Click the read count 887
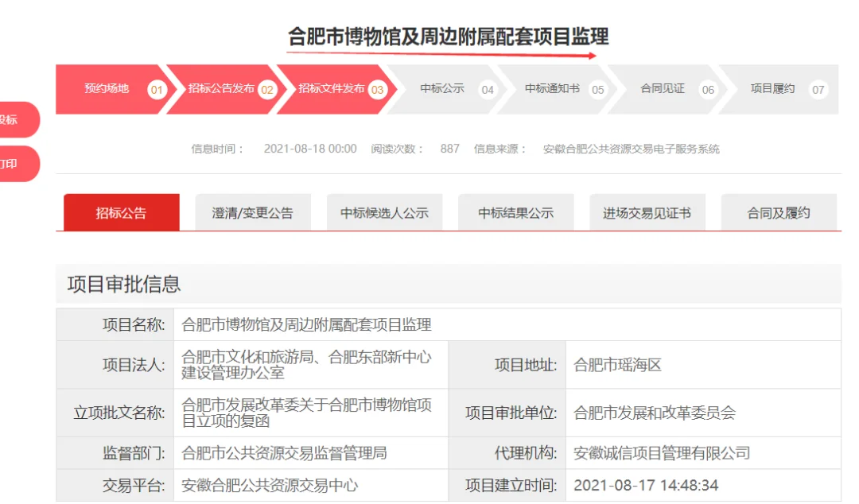 449,149
